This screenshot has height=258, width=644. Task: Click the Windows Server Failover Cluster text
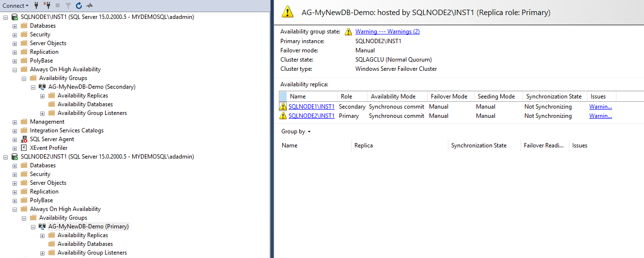click(x=396, y=69)
